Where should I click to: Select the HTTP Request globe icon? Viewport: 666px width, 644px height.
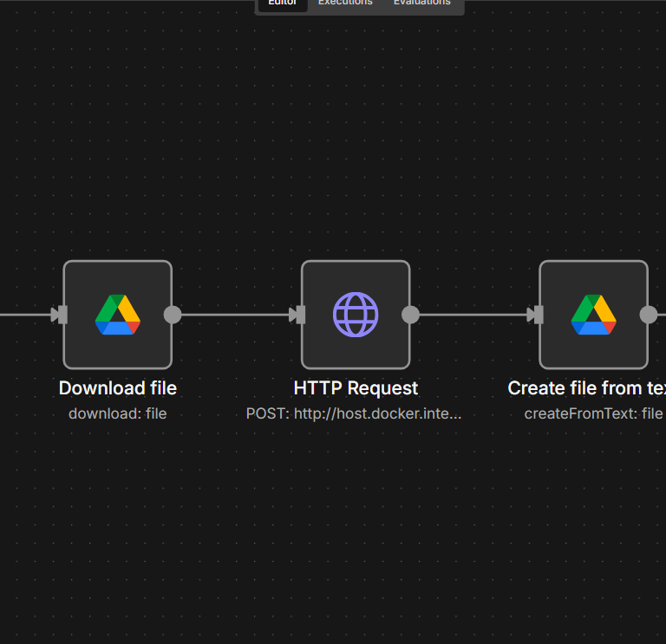pyautogui.click(x=356, y=315)
